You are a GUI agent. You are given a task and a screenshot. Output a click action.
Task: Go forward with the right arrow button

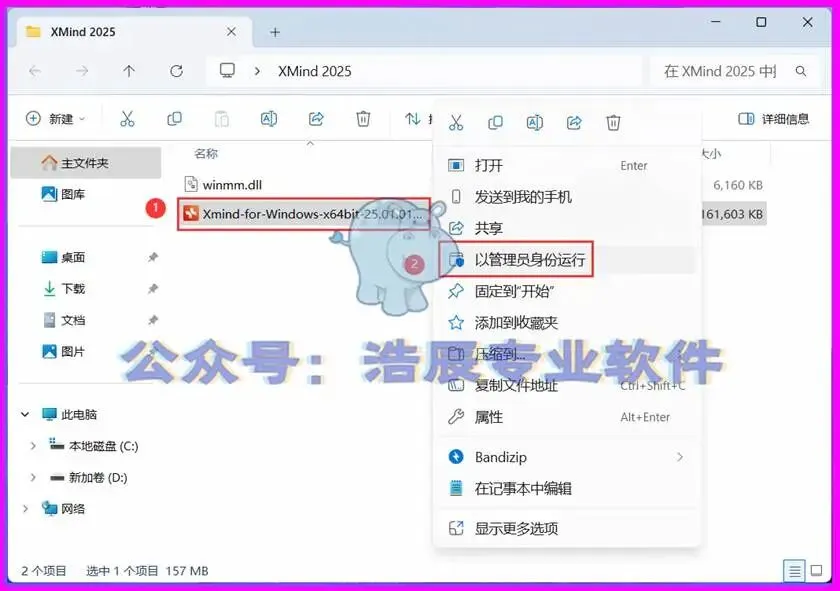(82, 71)
